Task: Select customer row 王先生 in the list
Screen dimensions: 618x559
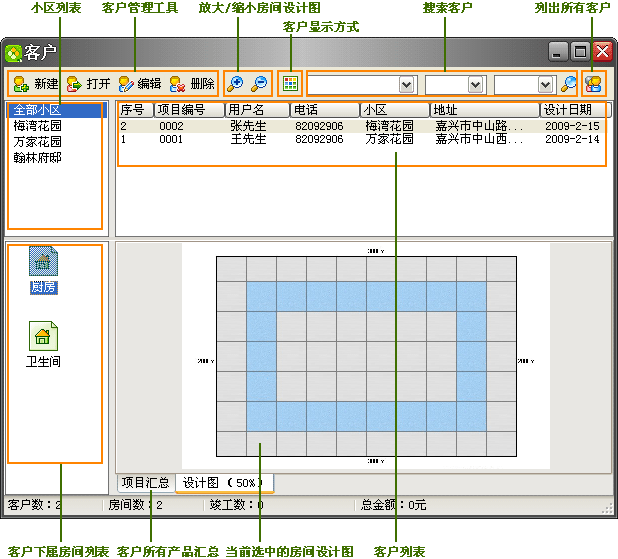Action: [x=248, y=140]
